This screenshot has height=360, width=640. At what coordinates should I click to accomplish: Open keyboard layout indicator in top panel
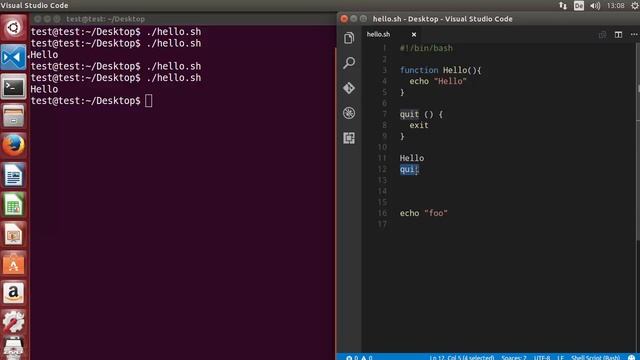(x=579, y=5)
